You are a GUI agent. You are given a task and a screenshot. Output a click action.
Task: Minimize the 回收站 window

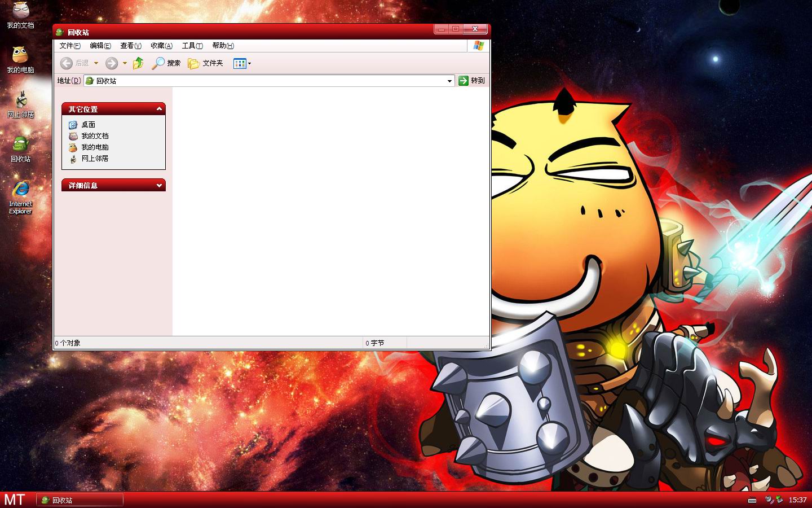(x=441, y=29)
